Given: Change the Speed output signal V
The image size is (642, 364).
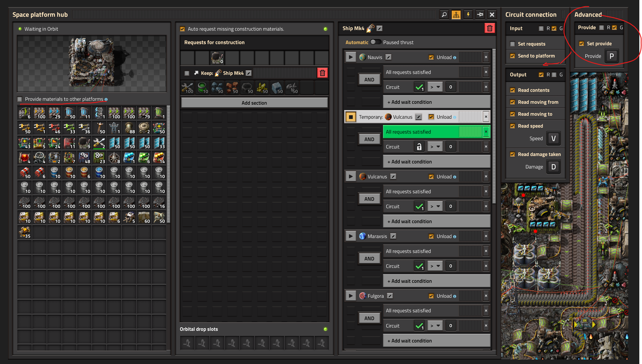Looking at the screenshot, I should (554, 138).
